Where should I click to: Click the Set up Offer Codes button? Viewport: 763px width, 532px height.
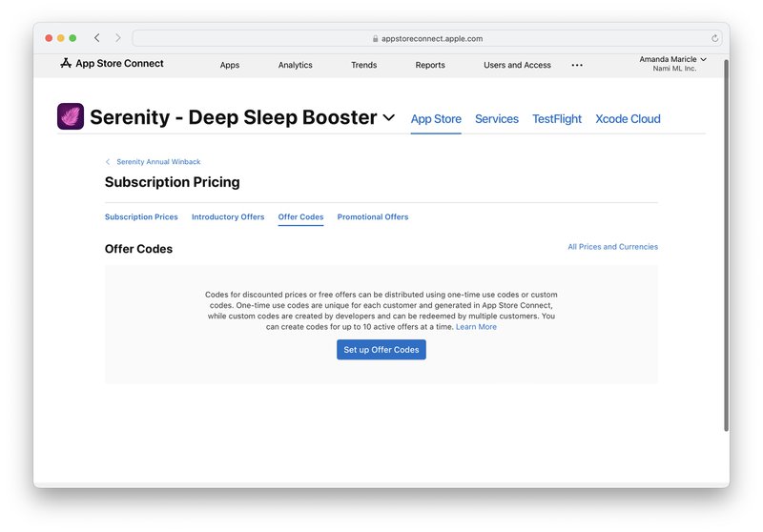381,350
